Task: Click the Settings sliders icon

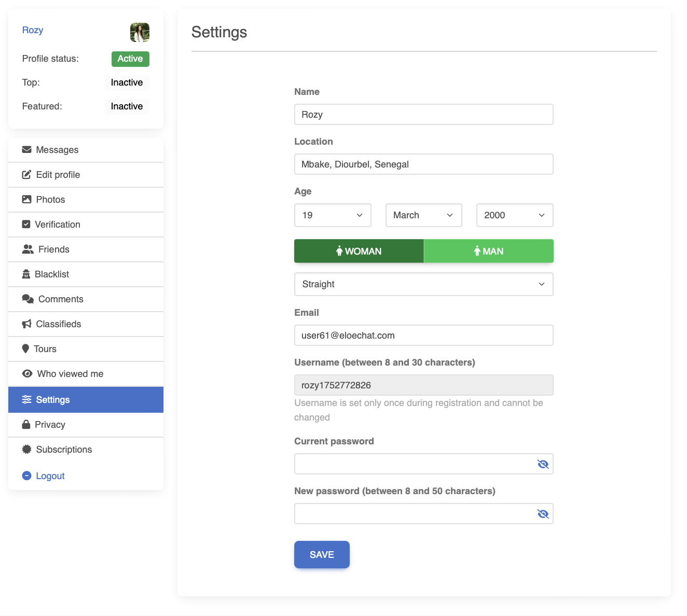Action: (x=26, y=400)
